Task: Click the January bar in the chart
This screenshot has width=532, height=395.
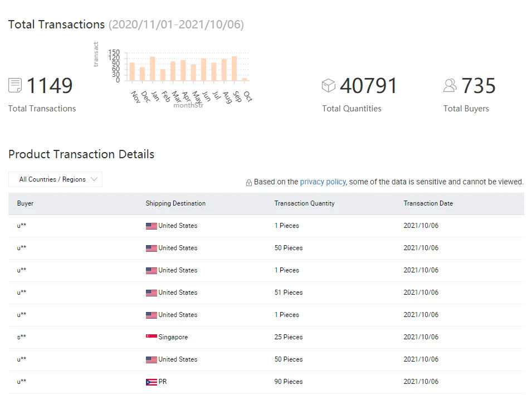Action: 152,69
